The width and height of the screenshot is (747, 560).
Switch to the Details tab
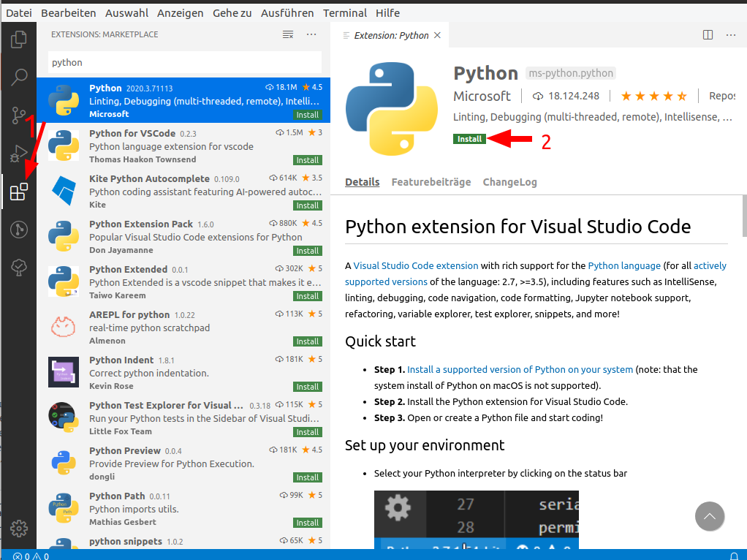coord(362,182)
